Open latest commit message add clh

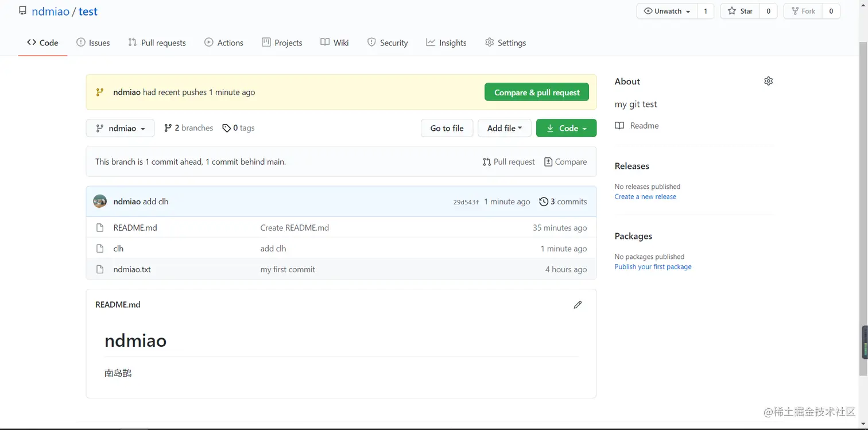(156, 202)
